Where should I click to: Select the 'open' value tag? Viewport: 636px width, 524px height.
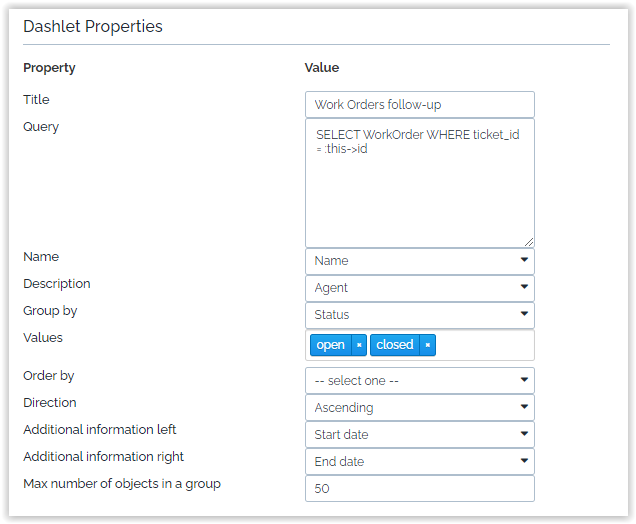coord(330,345)
